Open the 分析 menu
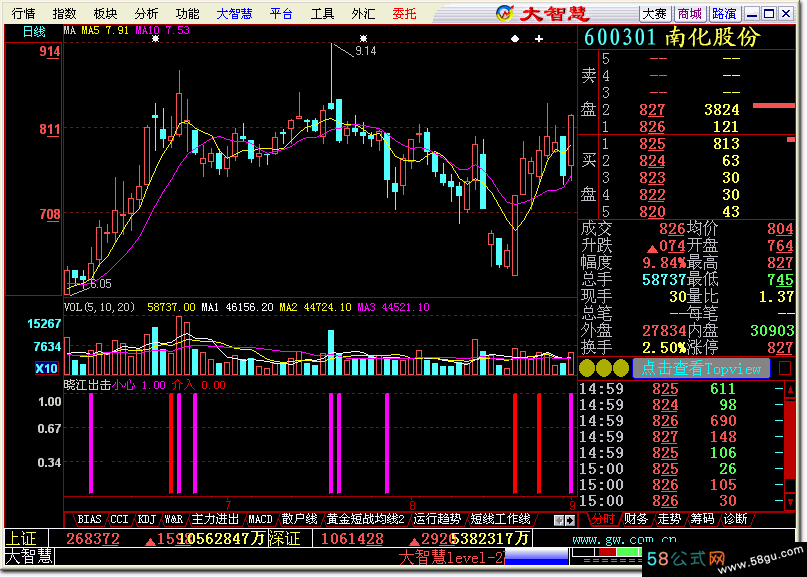 pyautogui.click(x=147, y=13)
